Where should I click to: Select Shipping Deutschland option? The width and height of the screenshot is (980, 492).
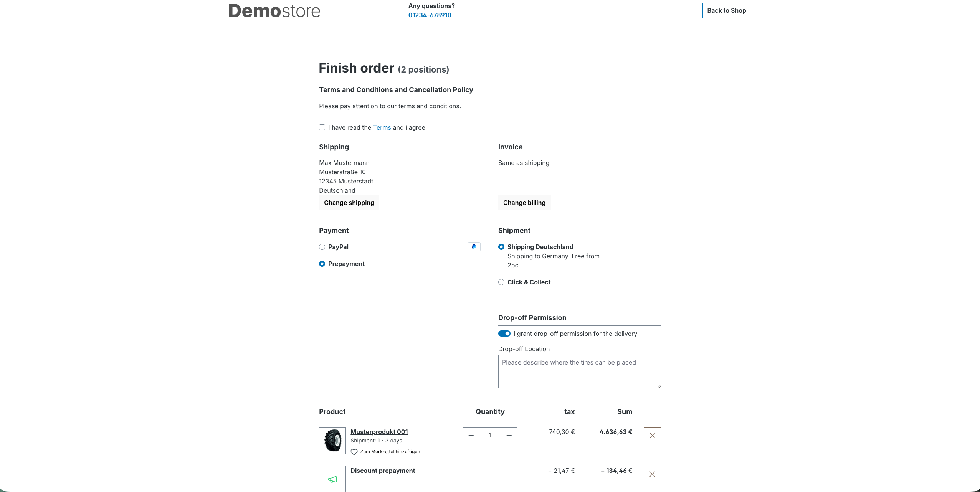501,247
